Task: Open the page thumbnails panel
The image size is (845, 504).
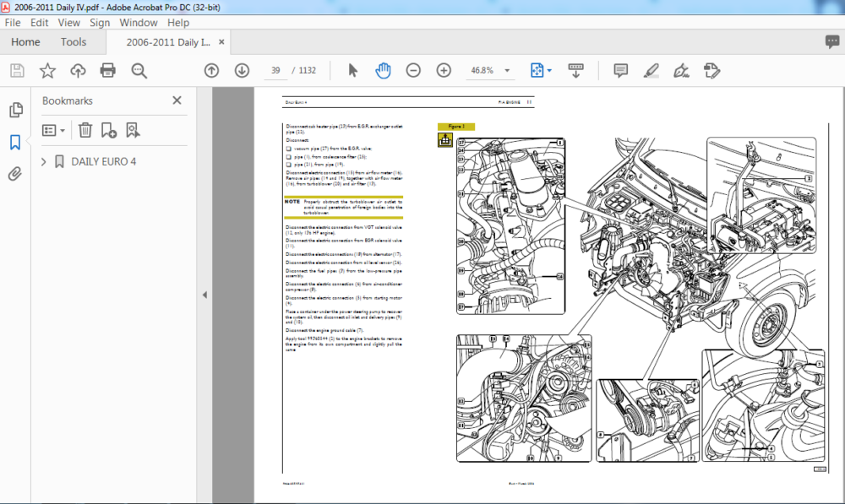Action: click(x=15, y=110)
